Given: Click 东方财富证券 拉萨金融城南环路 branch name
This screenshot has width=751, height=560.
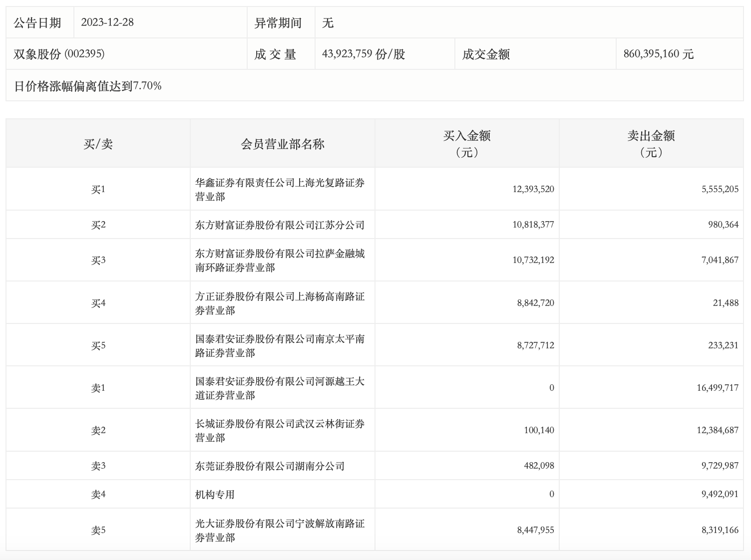Looking at the screenshot, I should coord(280,261).
